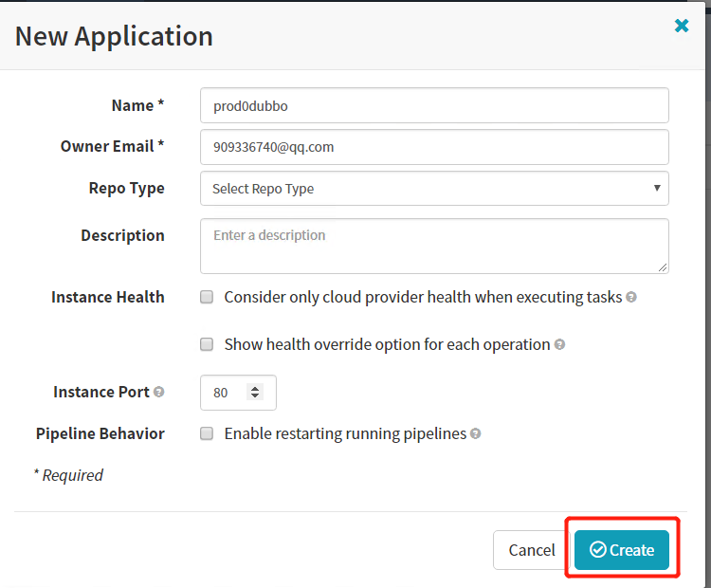
Task: Click the help icon next to Instance Port label
Action: coord(158,392)
